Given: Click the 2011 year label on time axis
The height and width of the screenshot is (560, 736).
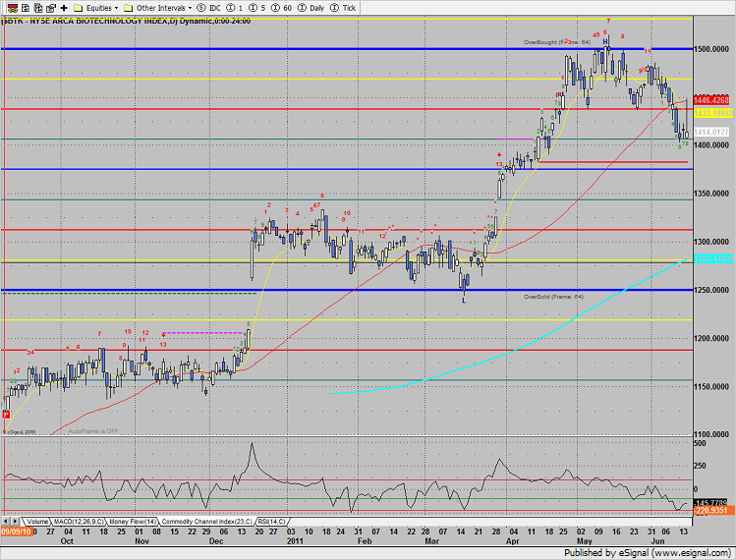Looking at the screenshot, I should 295,540.
